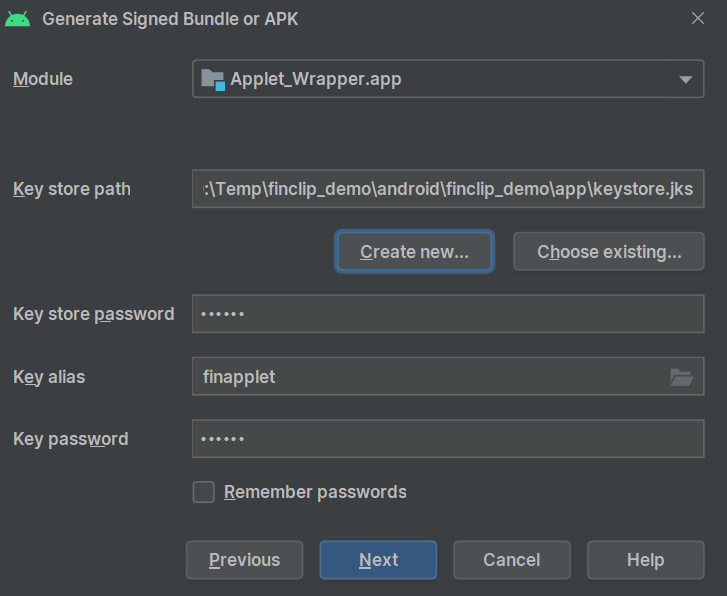Viewport: 727px width, 596px height.
Task: Click the dialog title text
Action: tap(170, 19)
